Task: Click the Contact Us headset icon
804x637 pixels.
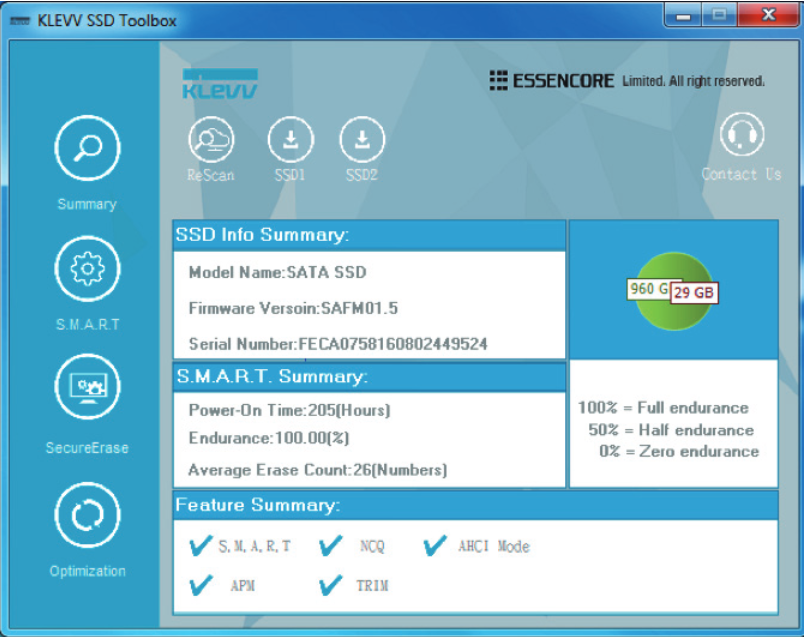Action: coord(742,134)
